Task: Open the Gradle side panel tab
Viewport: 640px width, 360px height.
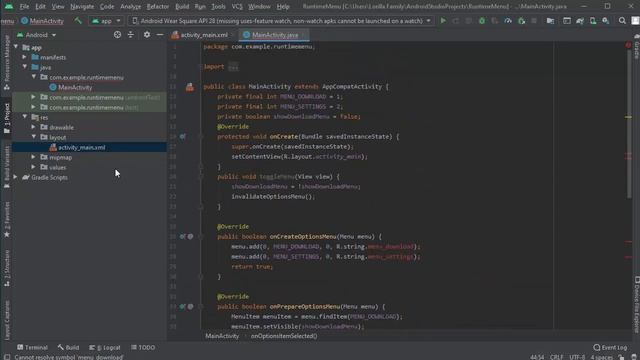Action: 636,48
